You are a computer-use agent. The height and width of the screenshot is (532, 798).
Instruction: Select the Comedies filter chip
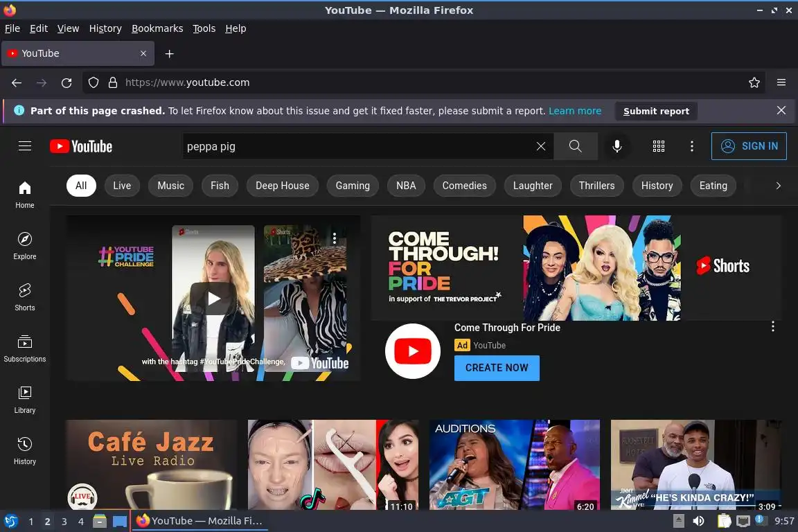pos(465,186)
